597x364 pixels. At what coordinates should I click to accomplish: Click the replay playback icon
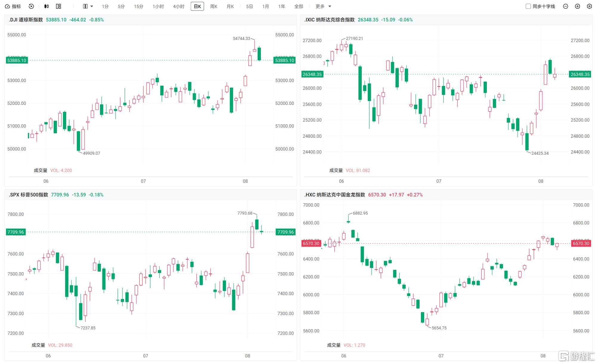point(31,6)
